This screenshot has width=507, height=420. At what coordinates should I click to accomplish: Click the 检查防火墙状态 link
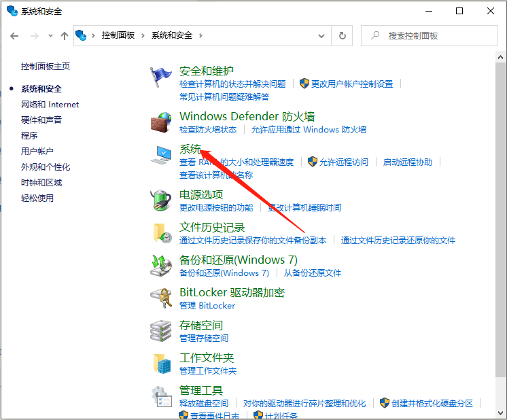tap(208, 130)
